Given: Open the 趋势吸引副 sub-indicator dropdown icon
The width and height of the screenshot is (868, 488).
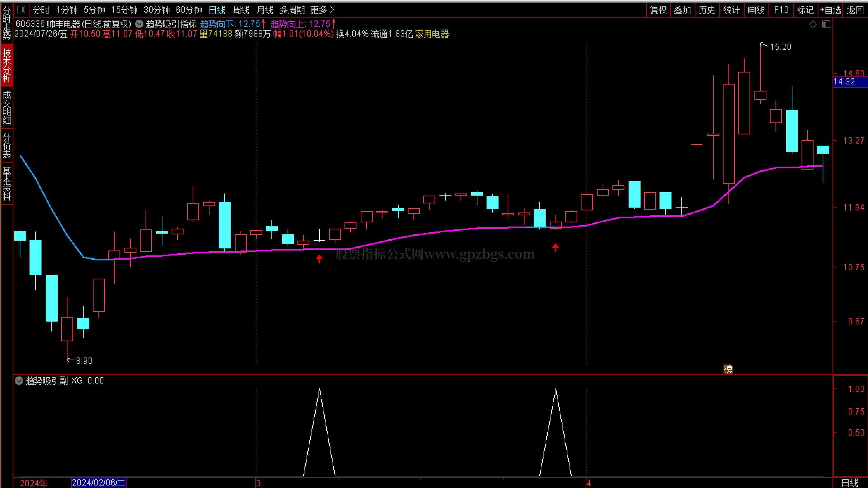Looking at the screenshot, I should coord(19,381).
